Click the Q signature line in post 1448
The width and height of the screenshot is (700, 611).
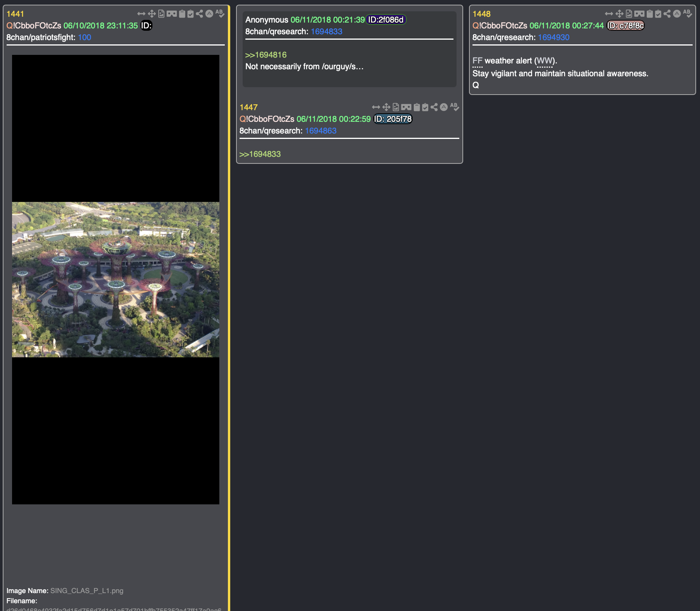[x=476, y=85]
